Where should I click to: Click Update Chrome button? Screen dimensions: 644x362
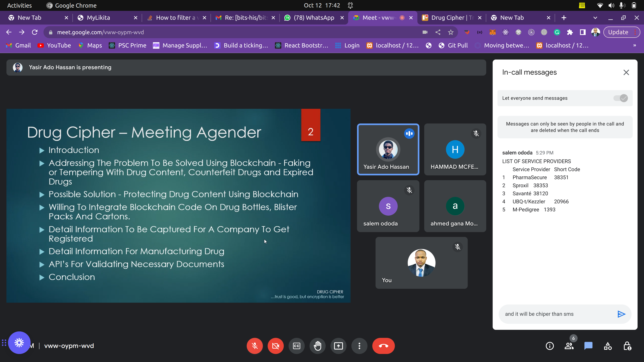(618, 32)
